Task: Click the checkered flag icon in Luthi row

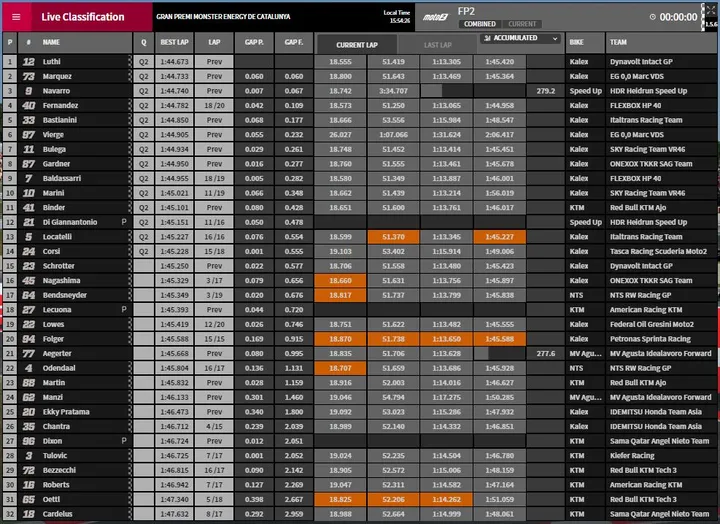Action: coord(129,62)
